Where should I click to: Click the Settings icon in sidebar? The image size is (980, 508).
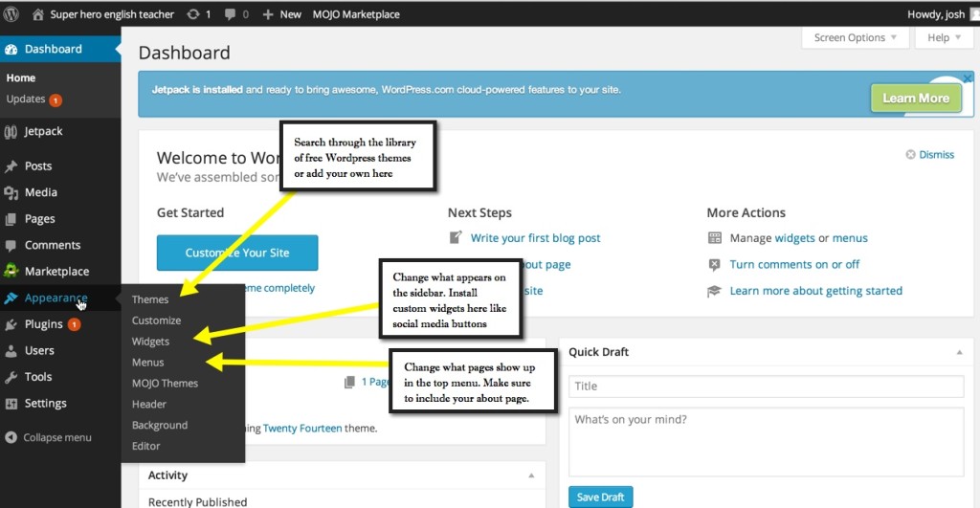pyautogui.click(x=11, y=404)
